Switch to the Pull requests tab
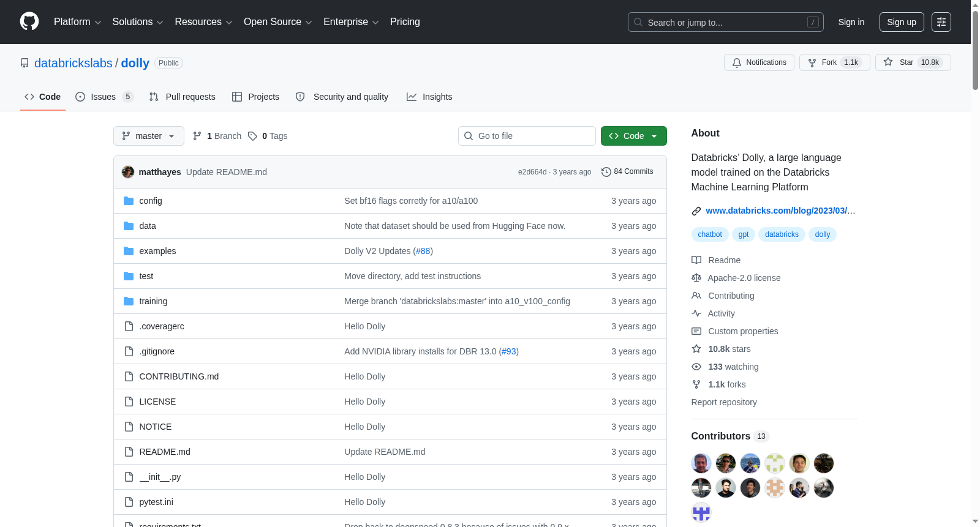The height and width of the screenshot is (527, 980). click(183, 97)
